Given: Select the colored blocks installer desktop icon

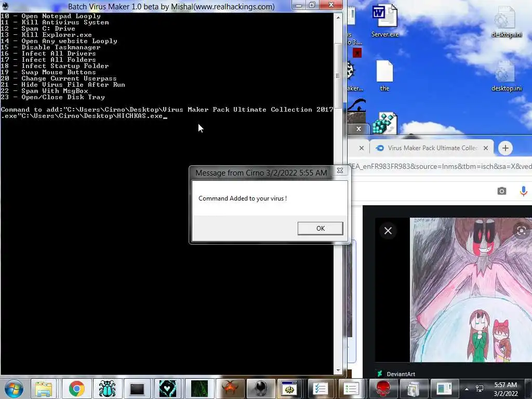Looking at the screenshot, I should pyautogui.click(x=384, y=123).
